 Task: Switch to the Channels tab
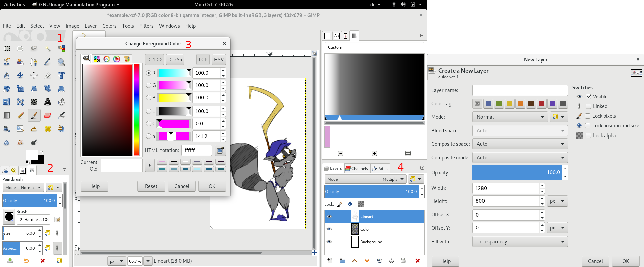tap(357, 168)
